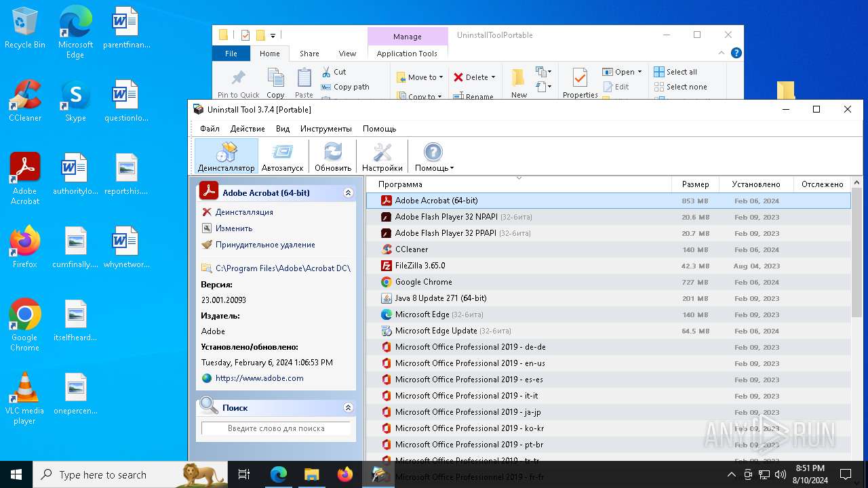Open the Skype desktop shortcut
Viewport: 868px width, 488px height.
point(75,102)
